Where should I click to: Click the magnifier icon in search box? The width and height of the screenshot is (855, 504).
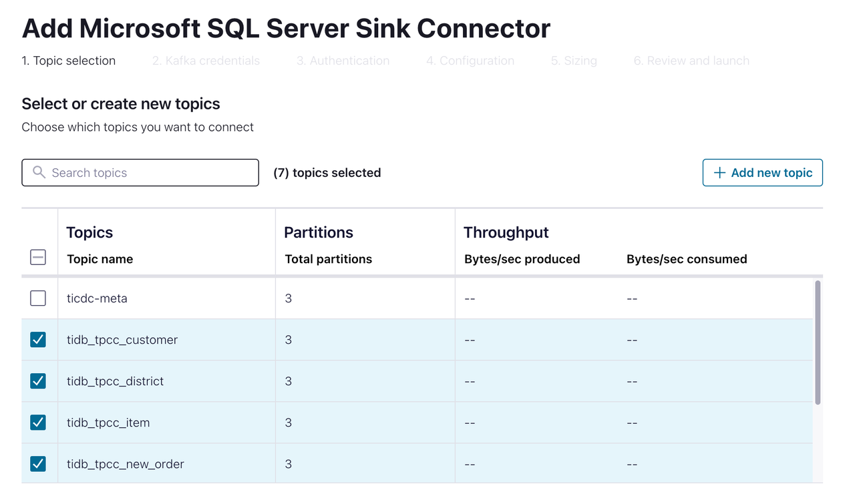(x=39, y=172)
